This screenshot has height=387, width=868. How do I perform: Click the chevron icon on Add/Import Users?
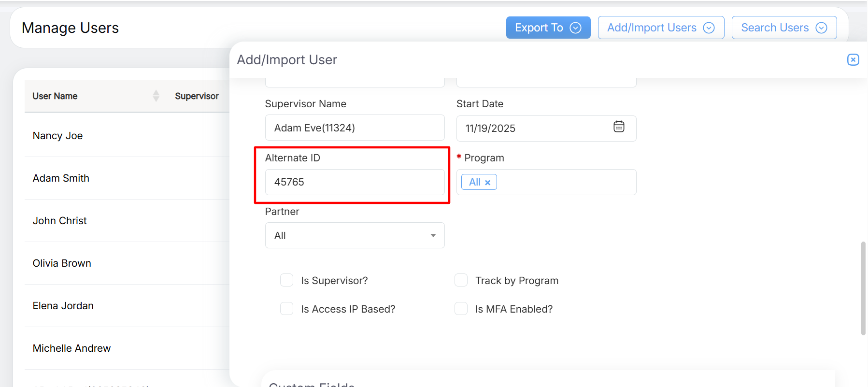709,28
